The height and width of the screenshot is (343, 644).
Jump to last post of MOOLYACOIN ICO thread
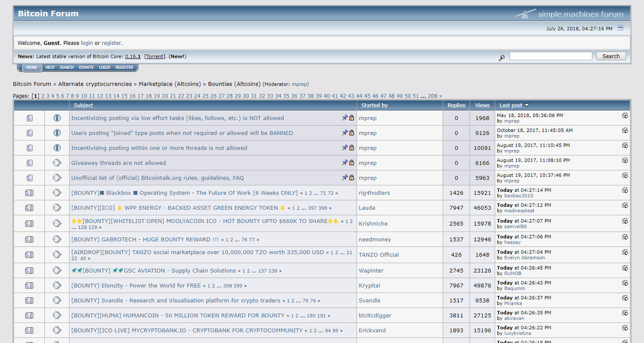pos(625,221)
